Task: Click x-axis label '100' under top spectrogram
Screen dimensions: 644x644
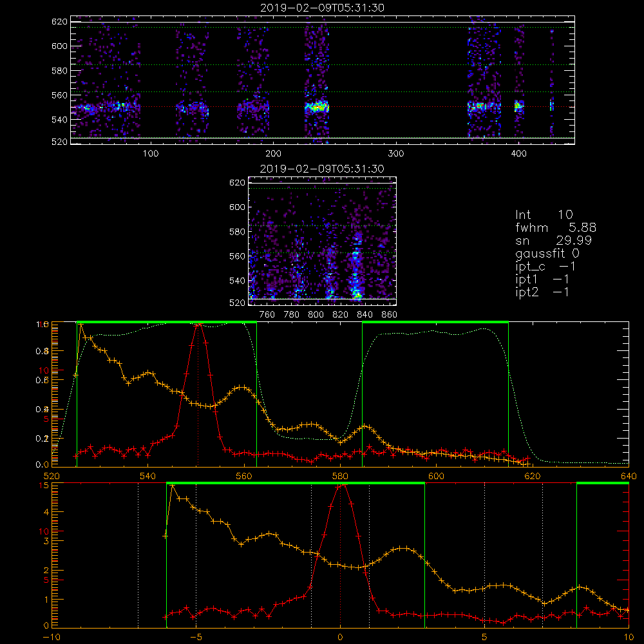Action: [x=151, y=154]
